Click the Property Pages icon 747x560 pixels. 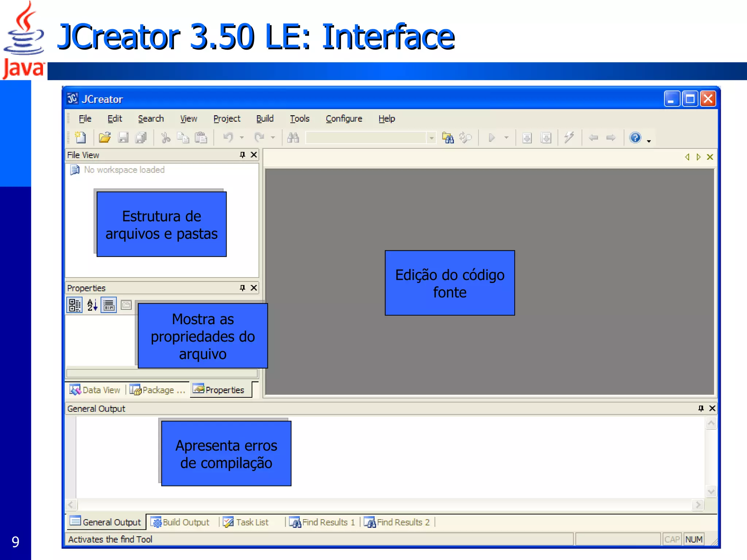click(126, 305)
